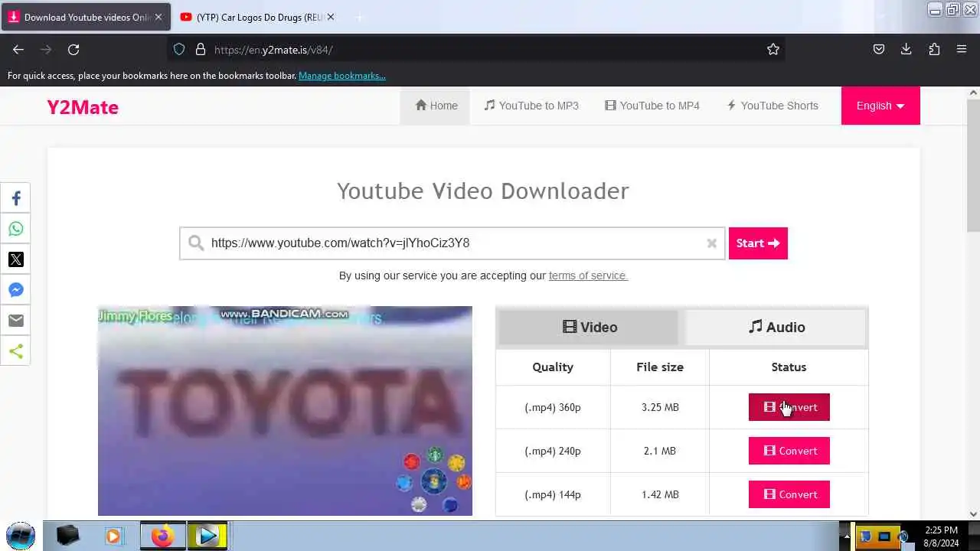Close the Y2Mate browser tab
Image resolution: width=980 pixels, height=551 pixels.
[158, 17]
